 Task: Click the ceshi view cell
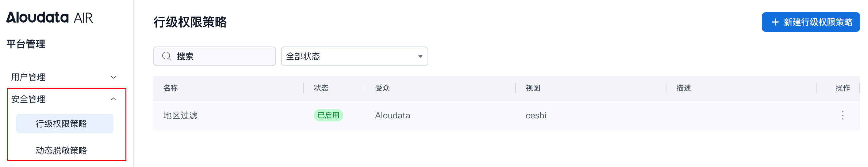click(x=536, y=115)
